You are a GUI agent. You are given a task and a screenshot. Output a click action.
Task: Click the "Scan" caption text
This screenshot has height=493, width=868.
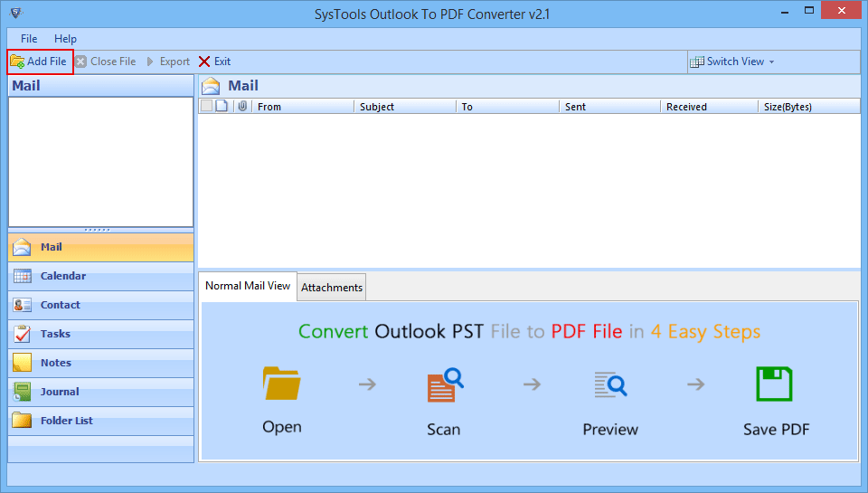point(443,430)
